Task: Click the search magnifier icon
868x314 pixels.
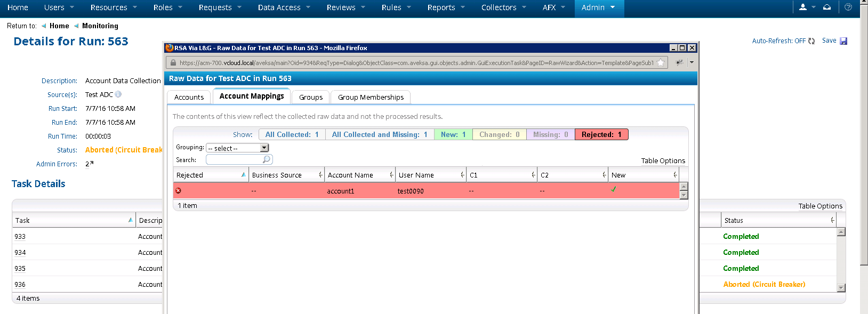Action: pyautogui.click(x=266, y=159)
